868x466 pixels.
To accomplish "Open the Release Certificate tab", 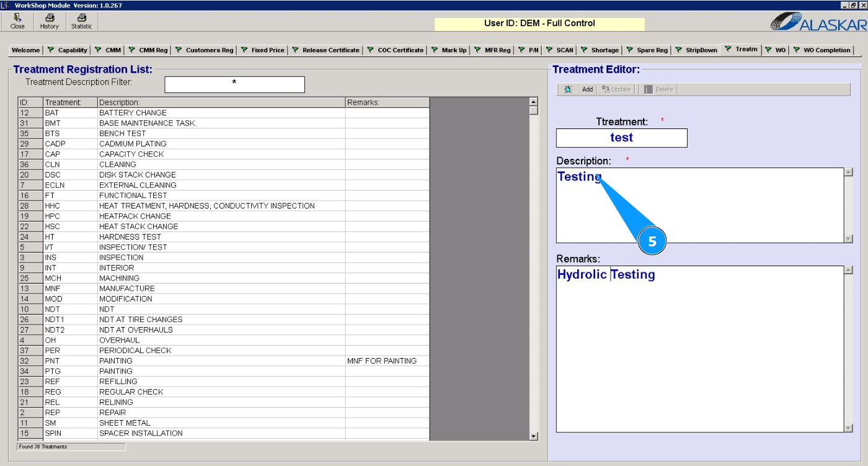I will click(325, 50).
